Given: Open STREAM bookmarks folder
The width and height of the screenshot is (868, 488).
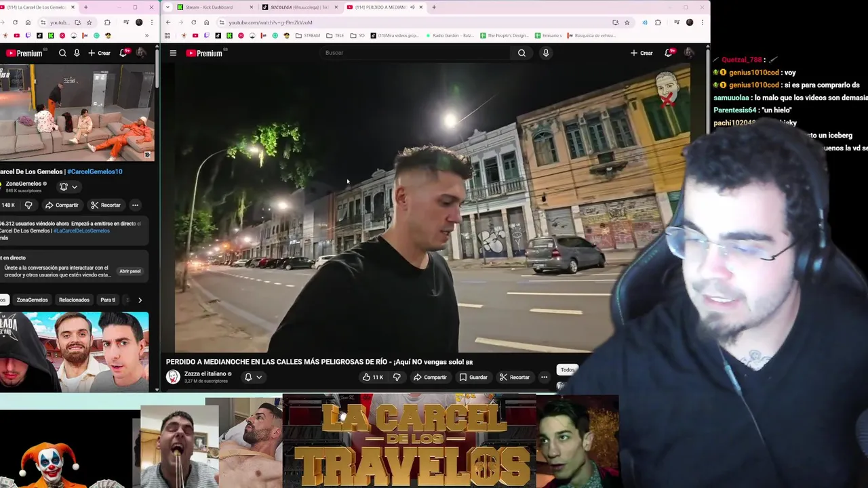Looking at the screenshot, I should 309,35.
